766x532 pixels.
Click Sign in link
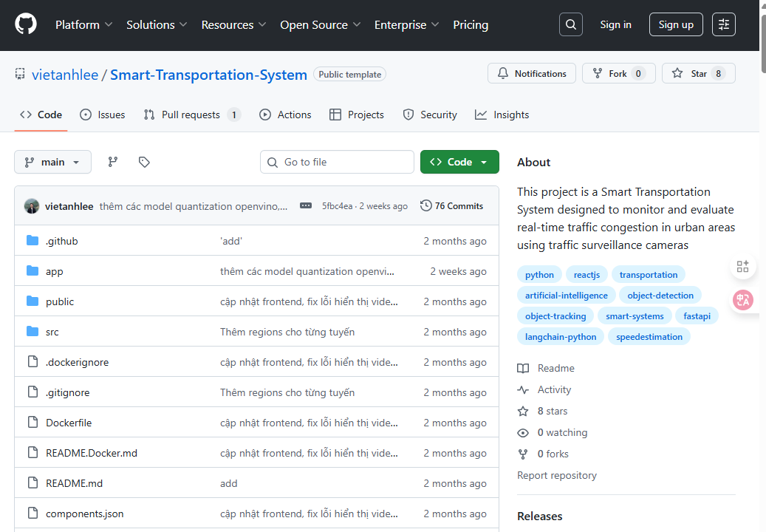(x=615, y=24)
